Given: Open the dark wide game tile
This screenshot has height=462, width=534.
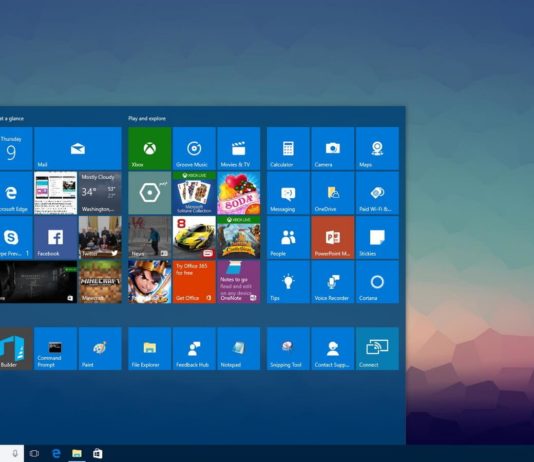Looking at the screenshot, I should (x=38, y=282).
